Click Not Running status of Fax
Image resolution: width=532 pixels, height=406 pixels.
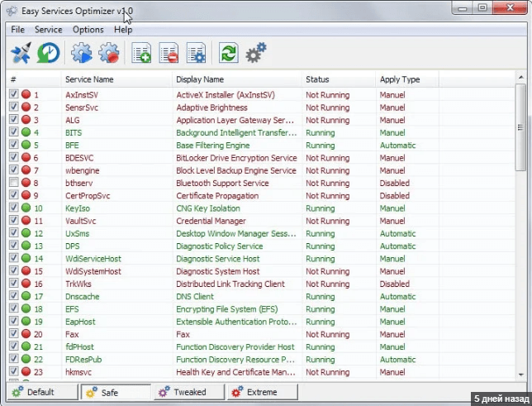pos(327,334)
